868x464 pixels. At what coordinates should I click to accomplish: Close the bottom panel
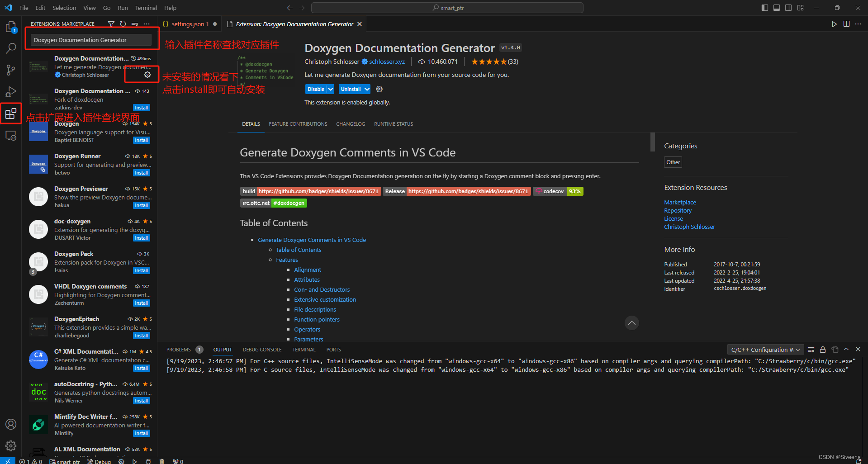click(858, 350)
